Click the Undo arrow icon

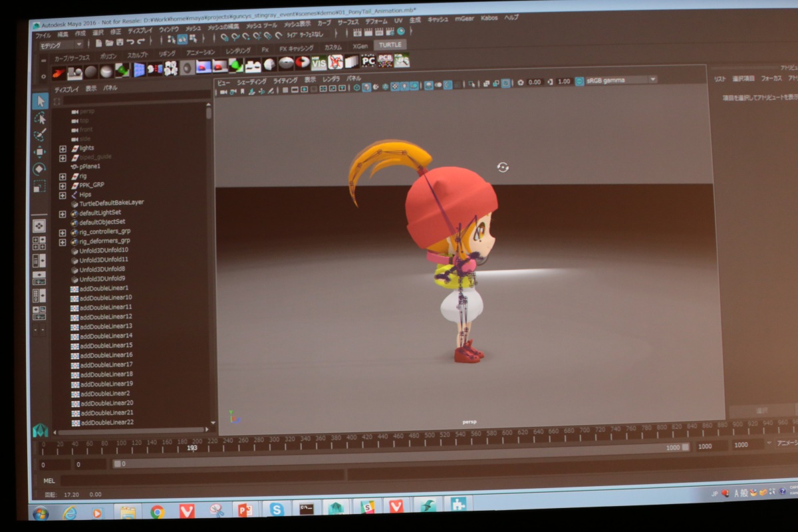[x=130, y=42]
